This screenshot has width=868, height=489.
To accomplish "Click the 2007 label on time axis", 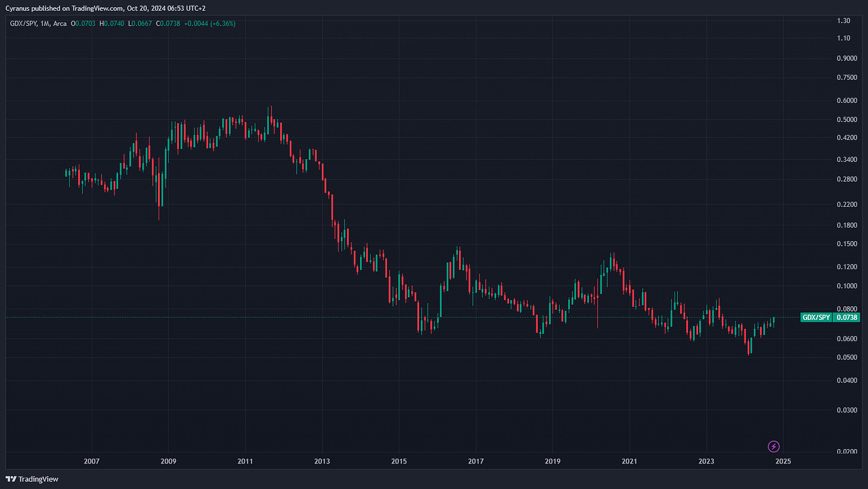I will coord(91,461).
